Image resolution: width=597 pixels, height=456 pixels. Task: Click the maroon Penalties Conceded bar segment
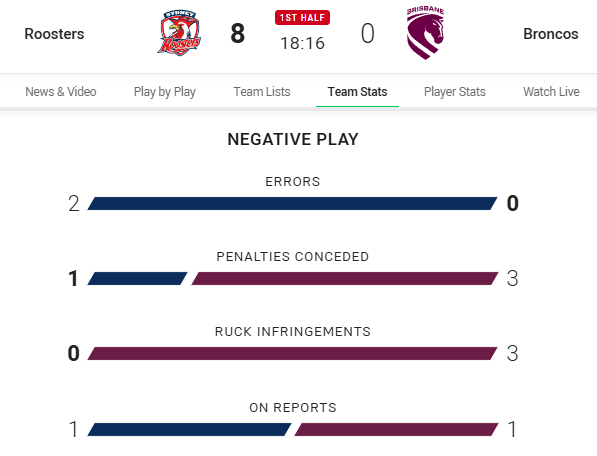click(x=345, y=279)
